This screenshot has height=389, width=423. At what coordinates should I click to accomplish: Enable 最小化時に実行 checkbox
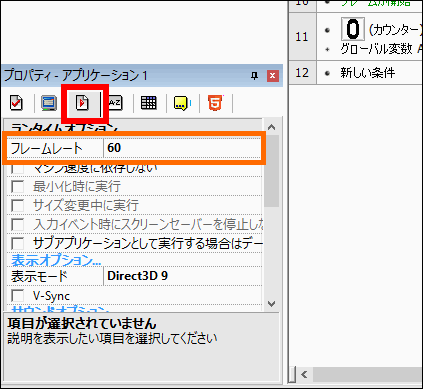[17, 186]
